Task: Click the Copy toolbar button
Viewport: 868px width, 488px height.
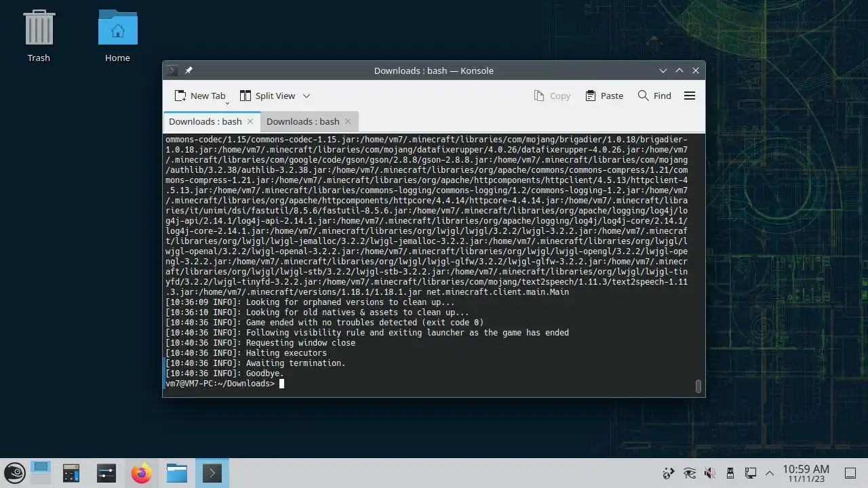Action: click(x=552, y=96)
